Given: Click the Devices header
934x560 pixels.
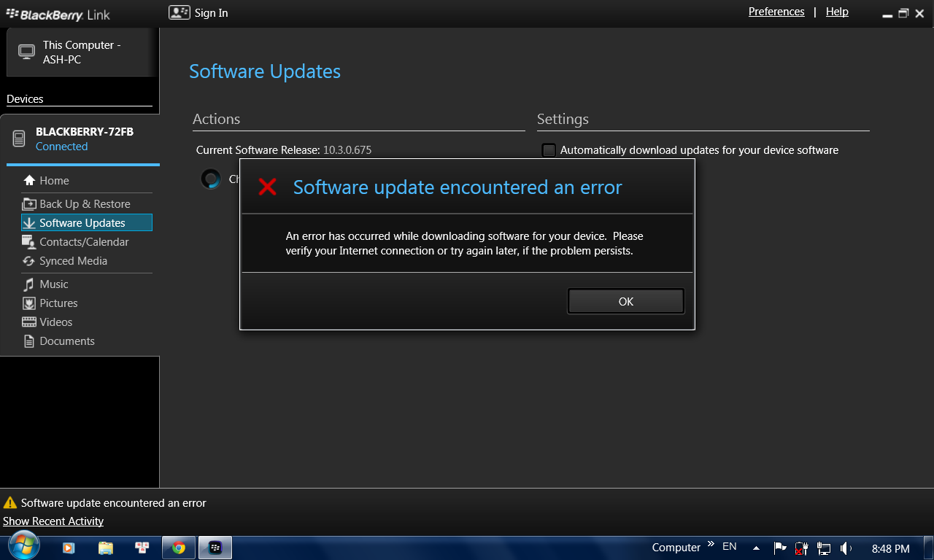Looking at the screenshot, I should [25, 99].
